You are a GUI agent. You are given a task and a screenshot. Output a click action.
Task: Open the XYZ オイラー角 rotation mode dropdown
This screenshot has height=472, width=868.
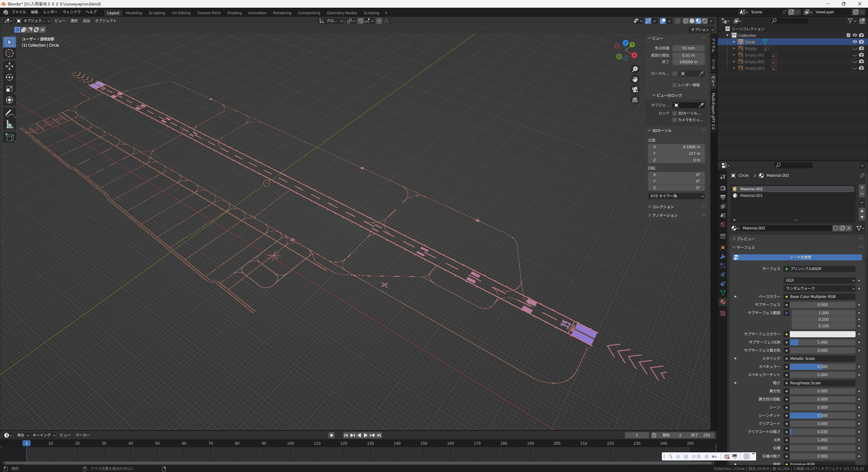[676, 196]
